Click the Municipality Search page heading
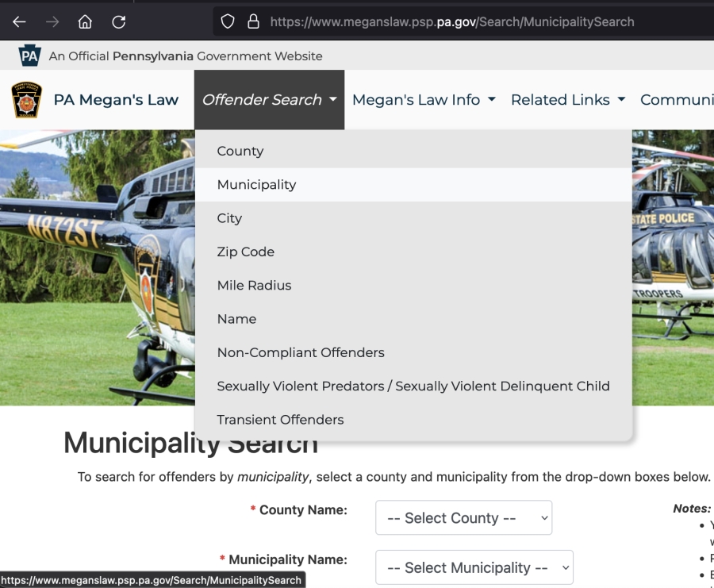The image size is (714, 588). tap(190, 443)
